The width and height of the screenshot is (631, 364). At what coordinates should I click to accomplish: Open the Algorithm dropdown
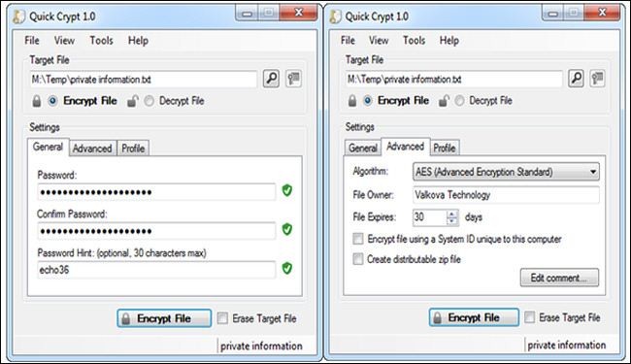[x=506, y=172]
